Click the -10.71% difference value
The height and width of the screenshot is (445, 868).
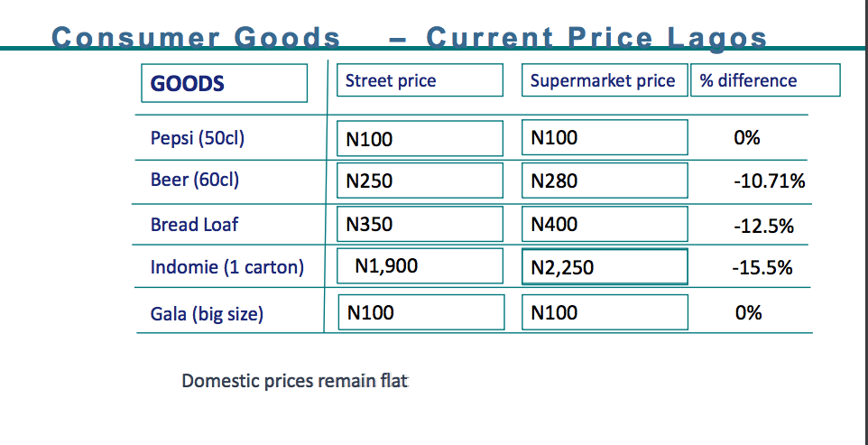coord(769,181)
